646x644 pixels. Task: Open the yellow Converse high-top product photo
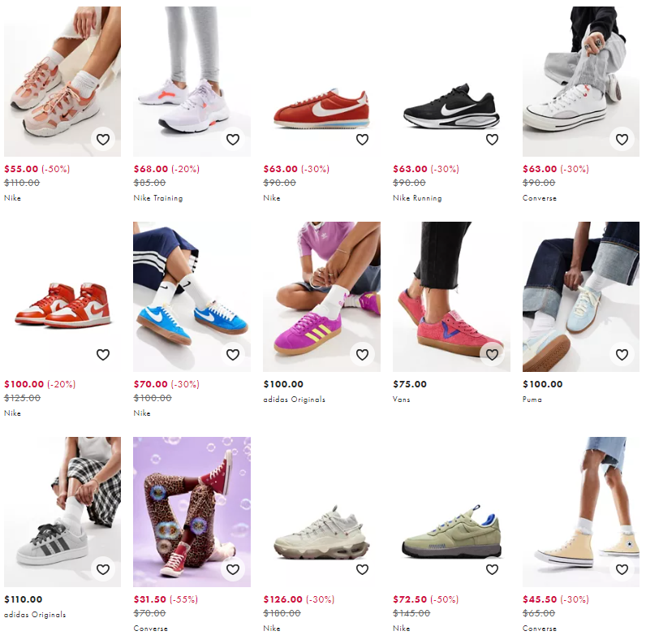pos(581,512)
